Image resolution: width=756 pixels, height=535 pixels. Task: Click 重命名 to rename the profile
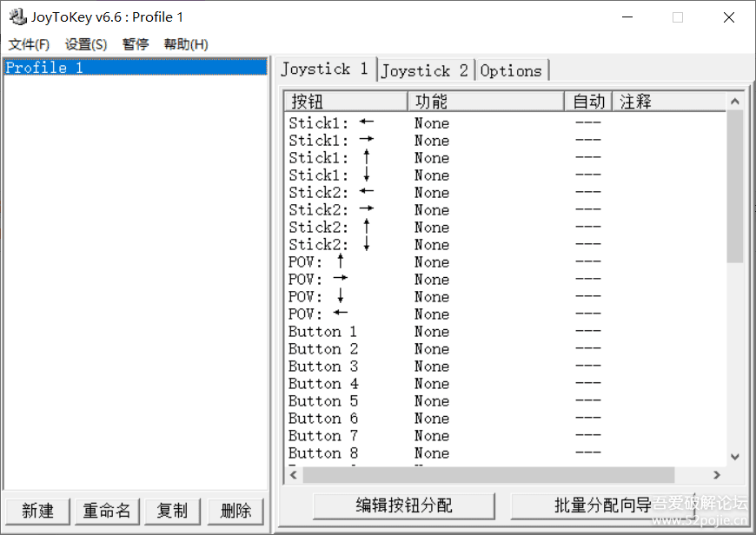tap(107, 511)
